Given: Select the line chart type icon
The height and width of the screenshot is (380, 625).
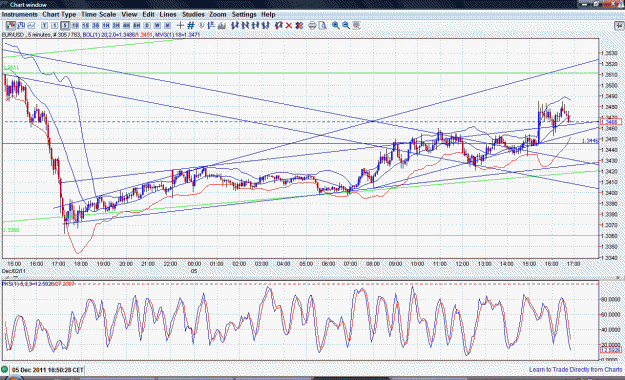Looking at the screenshot, I should (31, 26).
